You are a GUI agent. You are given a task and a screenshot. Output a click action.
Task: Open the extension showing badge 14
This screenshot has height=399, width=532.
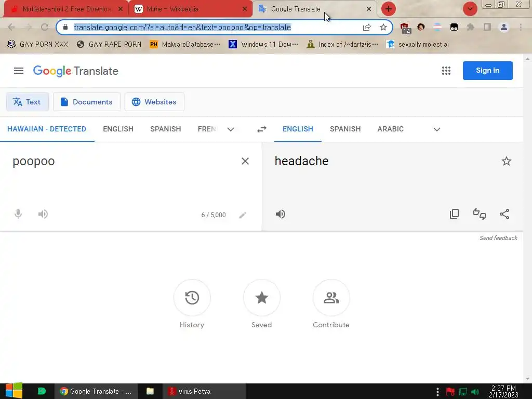(x=405, y=28)
